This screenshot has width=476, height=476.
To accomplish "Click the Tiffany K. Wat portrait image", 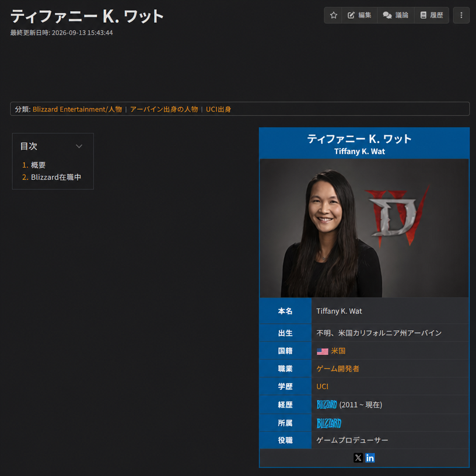I will click(364, 228).
